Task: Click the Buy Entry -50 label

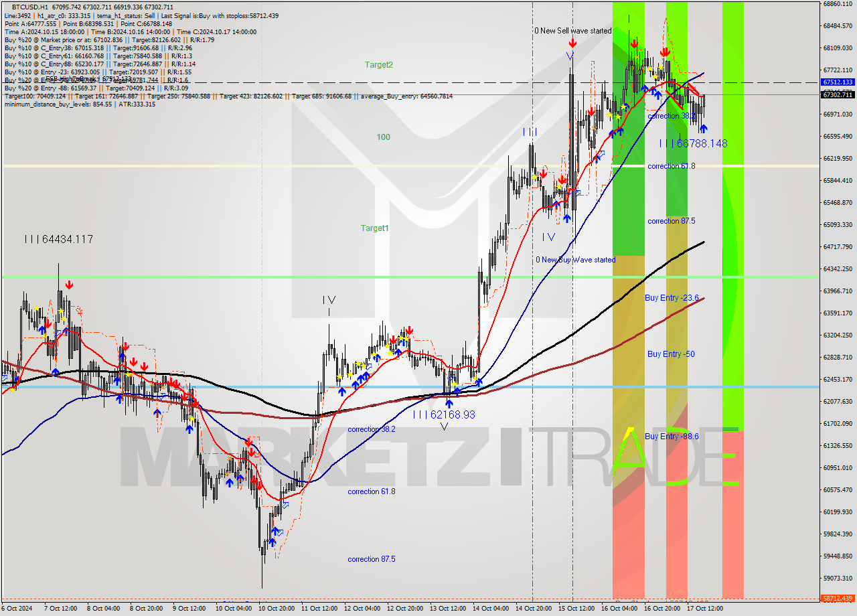Action: 671,354
